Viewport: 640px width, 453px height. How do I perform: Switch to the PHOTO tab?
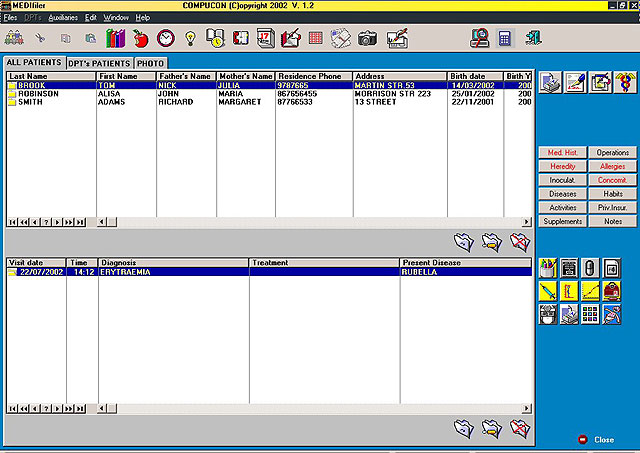tap(151, 63)
